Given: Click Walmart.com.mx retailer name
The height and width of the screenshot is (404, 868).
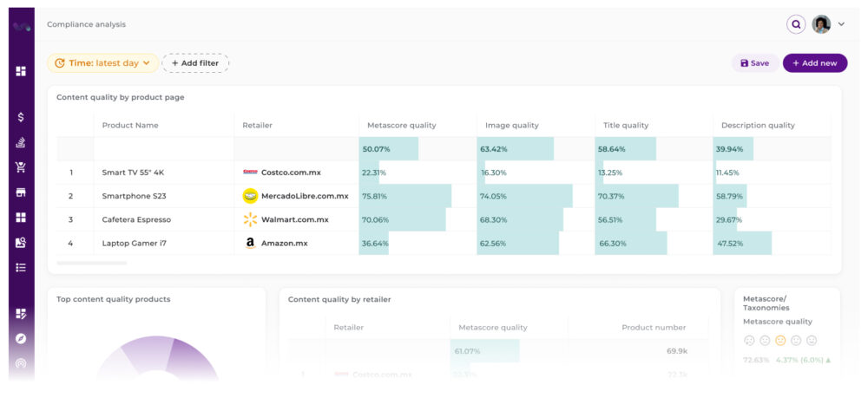Looking at the screenshot, I should (295, 219).
